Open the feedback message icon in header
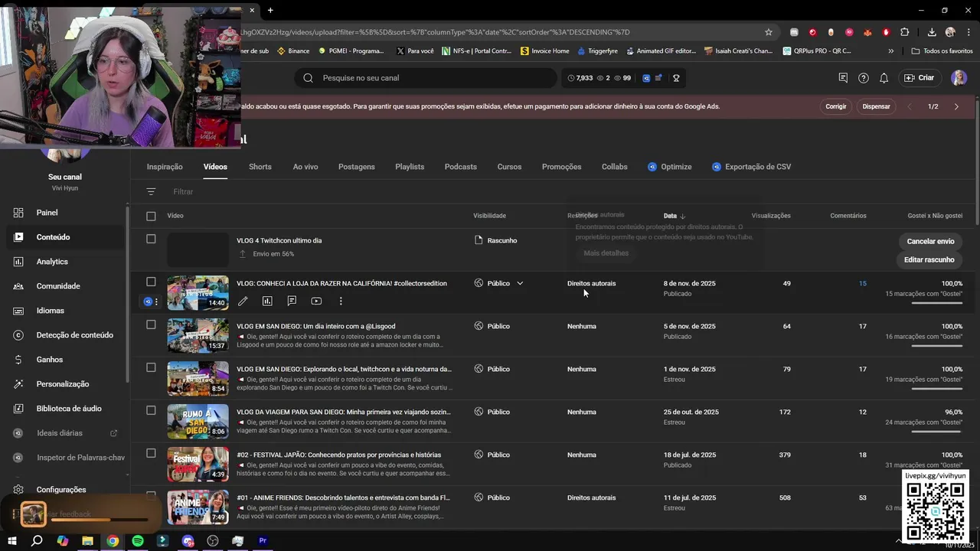 [x=843, y=78]
